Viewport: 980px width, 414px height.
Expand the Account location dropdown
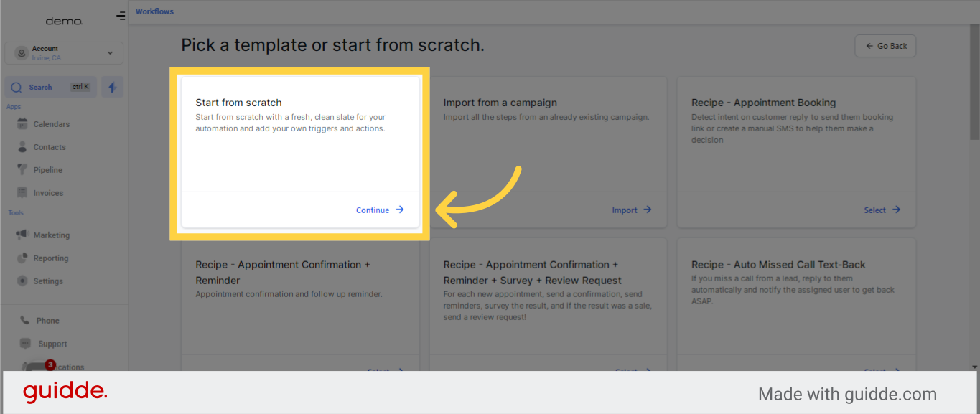click(x=64, y=53)
